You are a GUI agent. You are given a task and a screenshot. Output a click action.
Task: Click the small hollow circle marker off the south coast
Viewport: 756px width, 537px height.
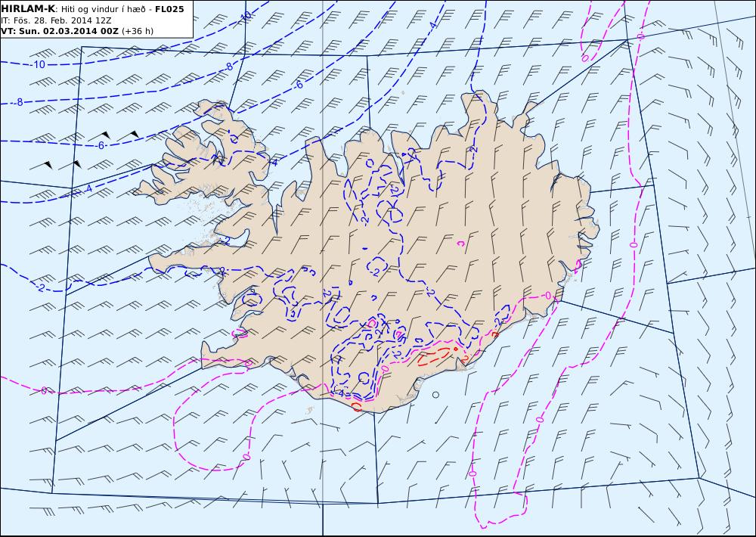point(436,395)
